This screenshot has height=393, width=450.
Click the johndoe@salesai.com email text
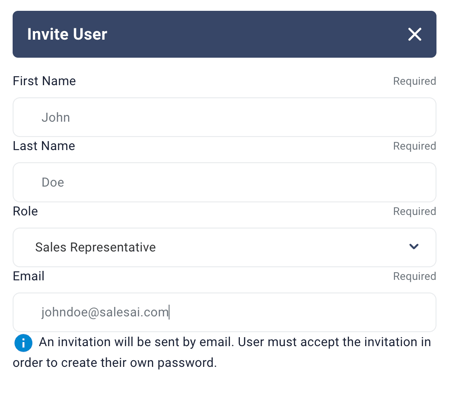[105, 312]
